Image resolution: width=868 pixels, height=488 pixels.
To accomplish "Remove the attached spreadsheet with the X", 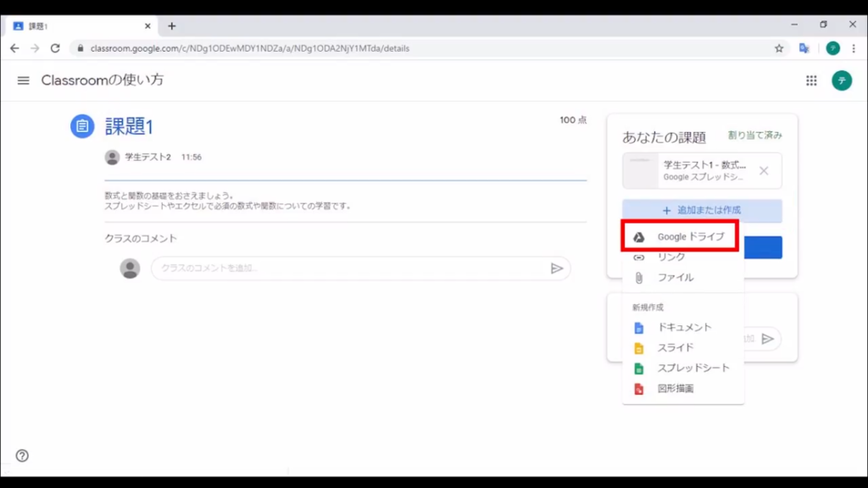I will pos(764,171).
